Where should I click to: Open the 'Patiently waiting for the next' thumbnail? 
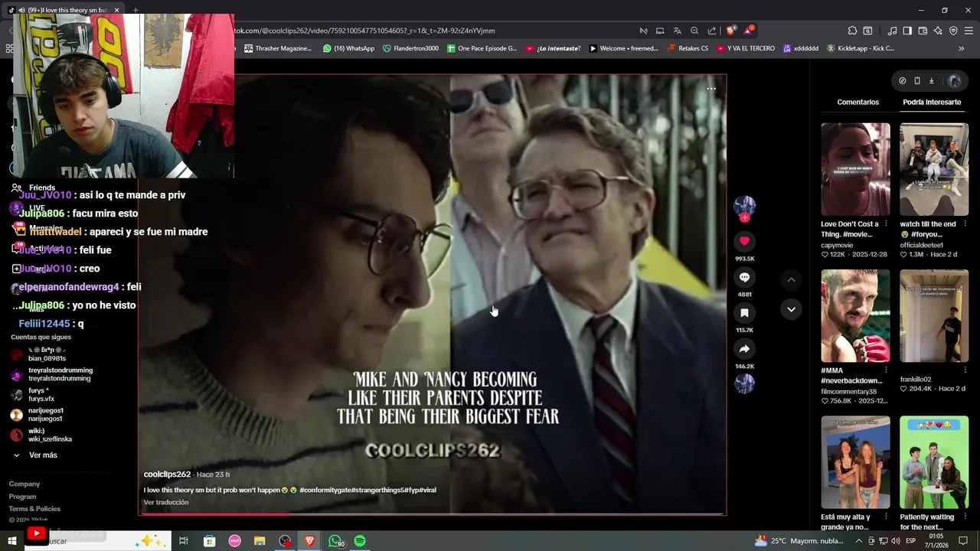(x=934, y=462)
